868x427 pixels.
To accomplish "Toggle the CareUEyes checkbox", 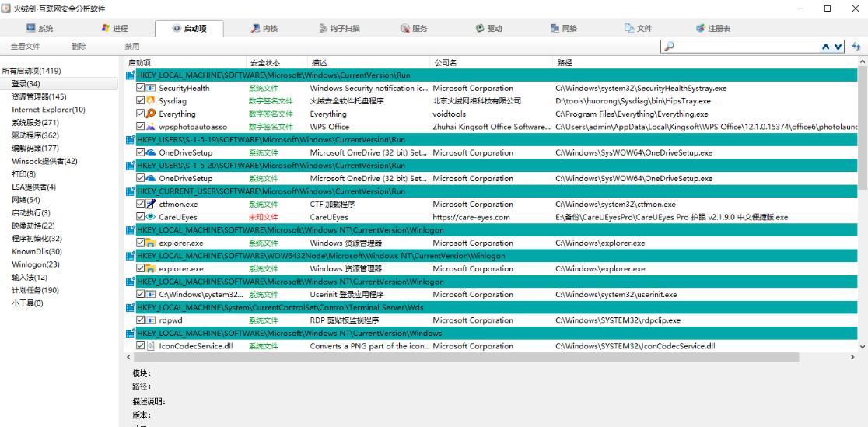I will coord(140,217).
